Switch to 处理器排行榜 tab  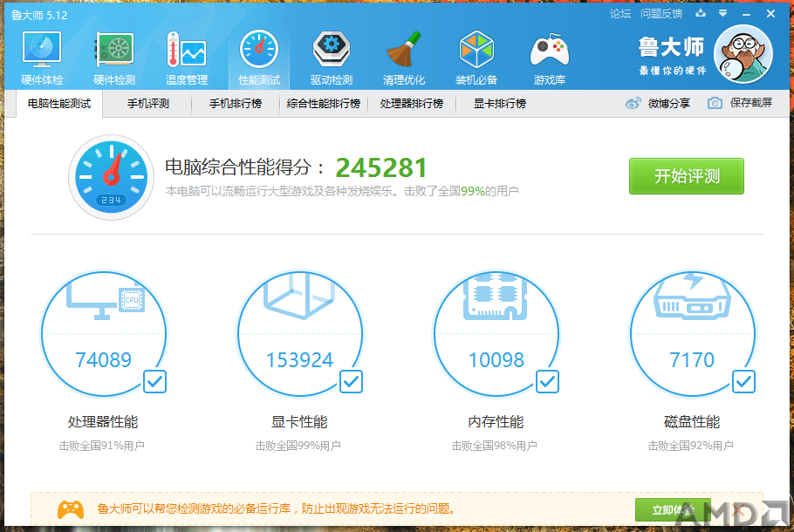(x=412, y=104)
